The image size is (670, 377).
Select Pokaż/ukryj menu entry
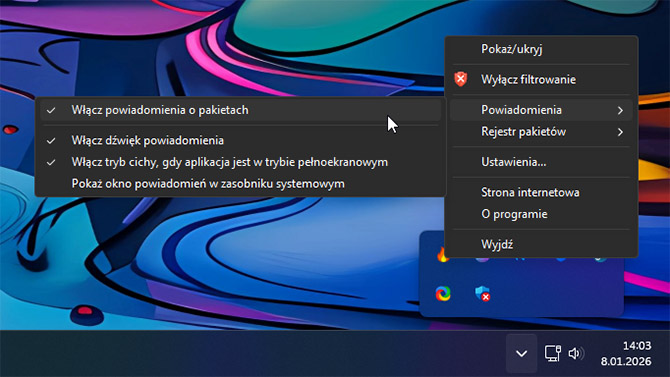click(x=541, y=50)
